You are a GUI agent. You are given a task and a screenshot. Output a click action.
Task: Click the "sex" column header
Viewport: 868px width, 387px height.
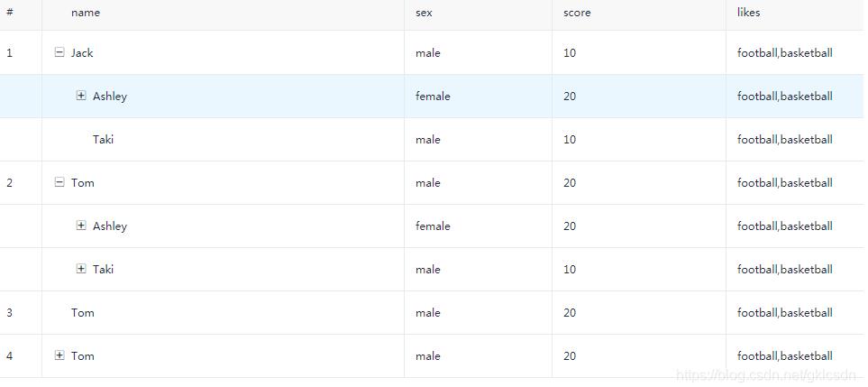pos(424,13)
